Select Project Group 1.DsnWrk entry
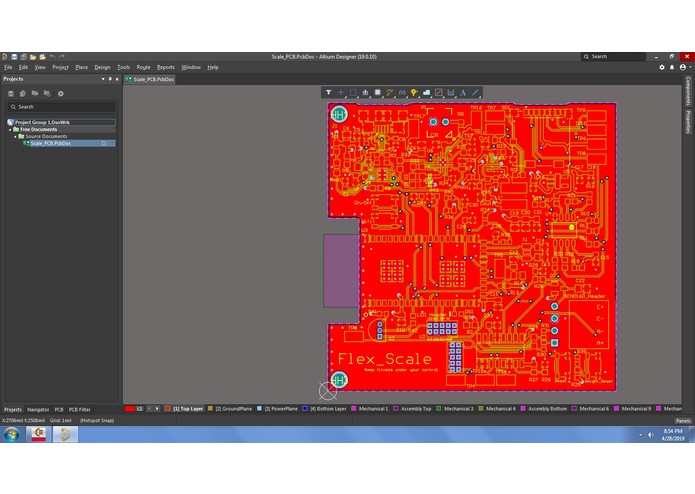Viewport: 695px width, 494px height. point(61,122)
